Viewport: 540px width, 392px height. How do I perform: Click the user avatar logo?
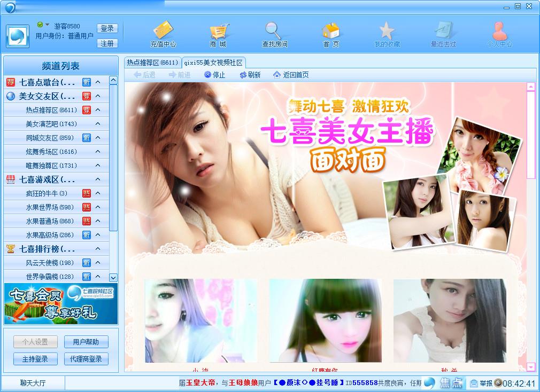point(18,36)
